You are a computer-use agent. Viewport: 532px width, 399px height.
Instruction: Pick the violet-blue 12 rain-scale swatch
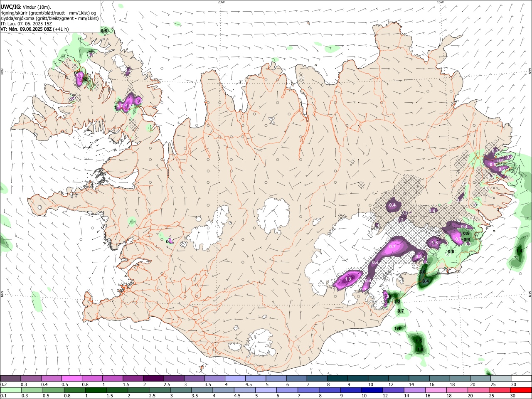(393, 390)
